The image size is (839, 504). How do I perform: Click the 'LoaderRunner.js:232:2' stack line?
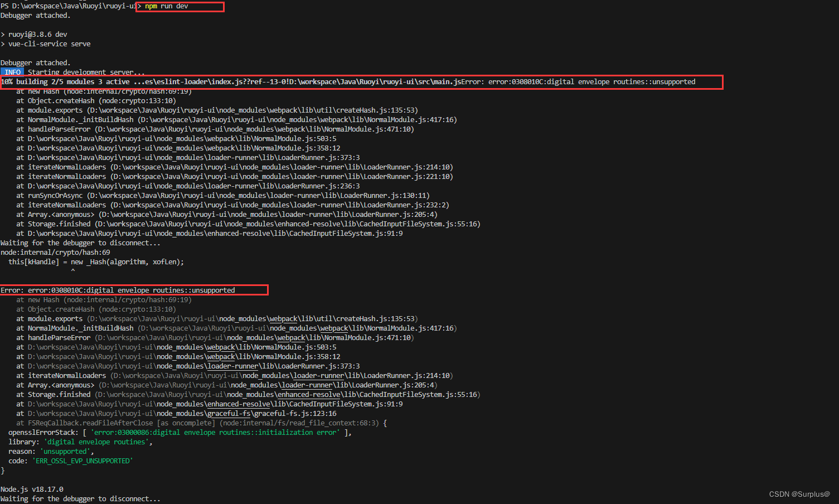pyautogui.click(x=232, y=205)
